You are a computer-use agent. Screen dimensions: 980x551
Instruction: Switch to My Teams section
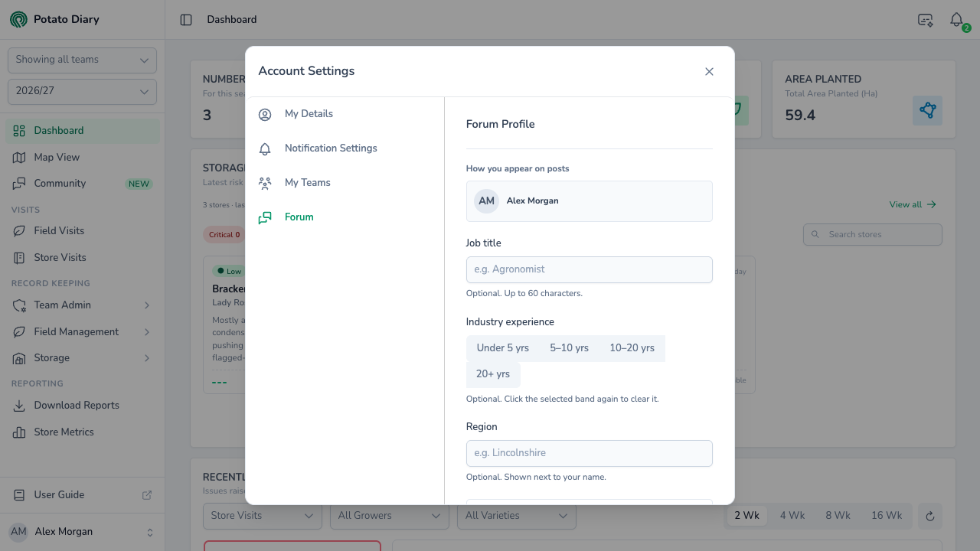tap(345, 183)
